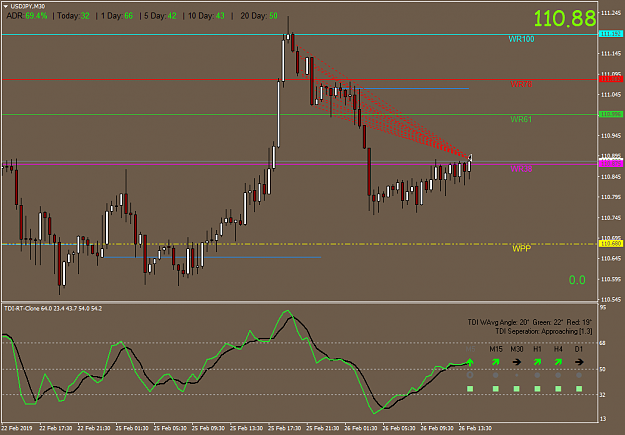Click the green 110.998 price tag on axis

[611, 114]
